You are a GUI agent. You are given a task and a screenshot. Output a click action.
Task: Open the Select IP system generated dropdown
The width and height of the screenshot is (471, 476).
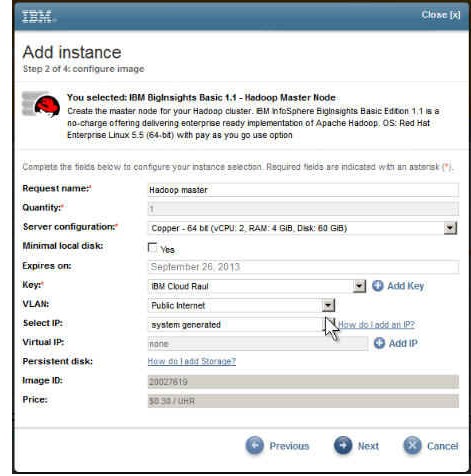point(242,324)
